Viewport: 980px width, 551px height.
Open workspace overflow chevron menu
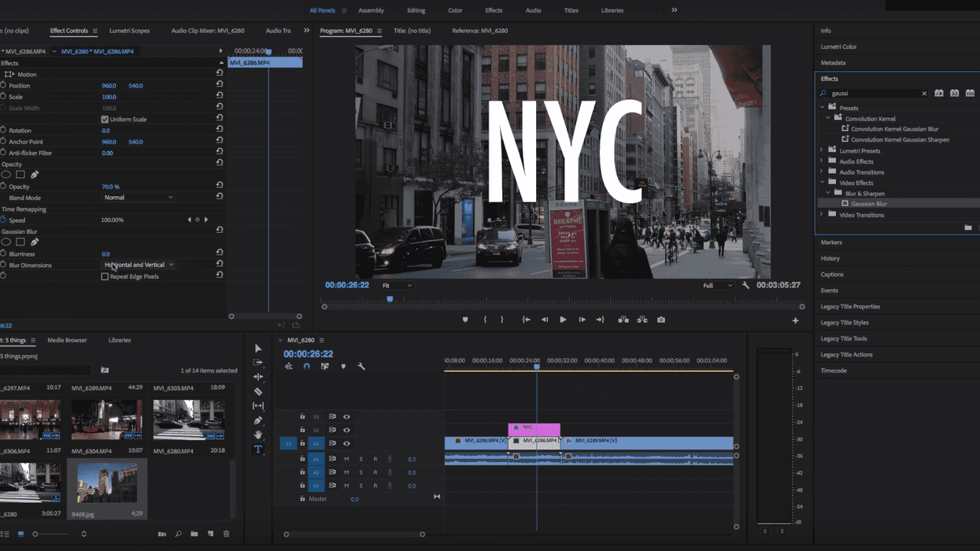[674, 10]
